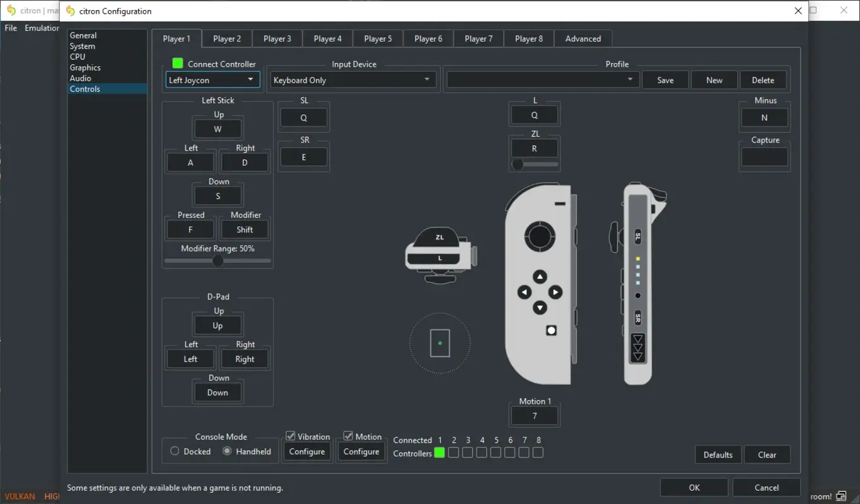Click the Clear button
The width and height of the screenshot is (860, 504).
pyautogui.click(x=767, y=454)
